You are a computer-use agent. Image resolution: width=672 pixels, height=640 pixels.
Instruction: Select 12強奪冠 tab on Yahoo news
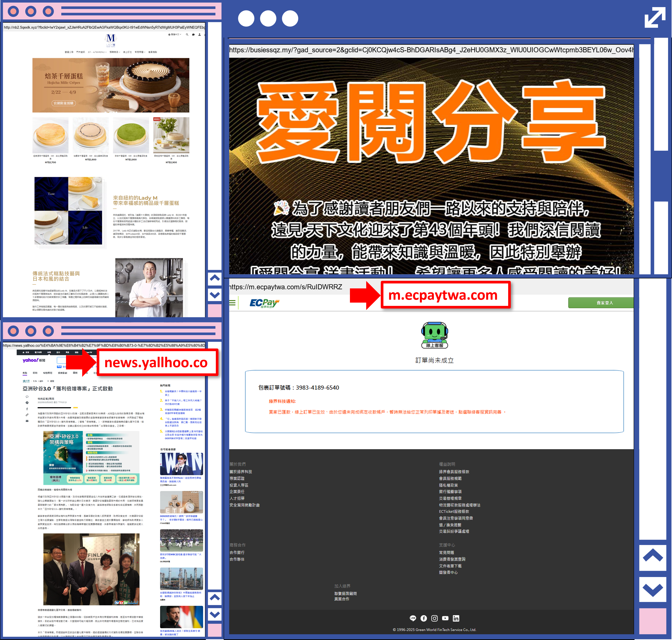coord(48,373)
